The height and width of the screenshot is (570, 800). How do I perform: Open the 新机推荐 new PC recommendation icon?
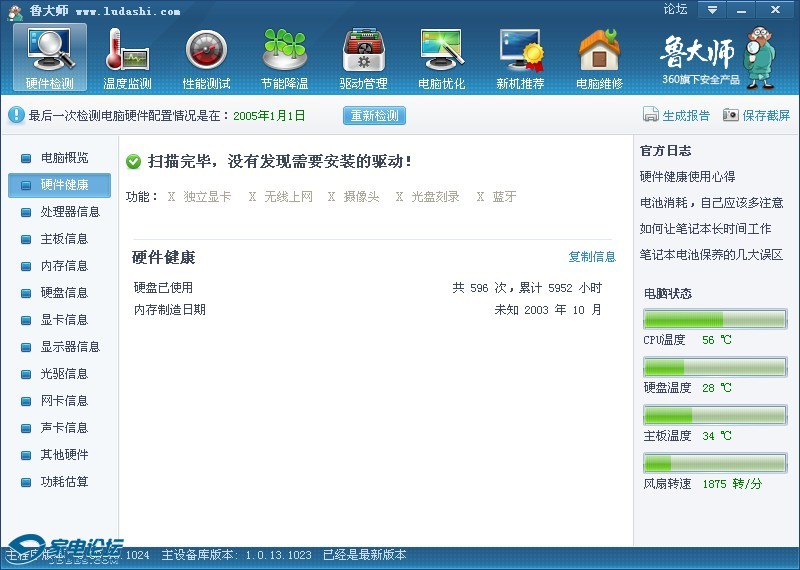click(x=520, y=50)
